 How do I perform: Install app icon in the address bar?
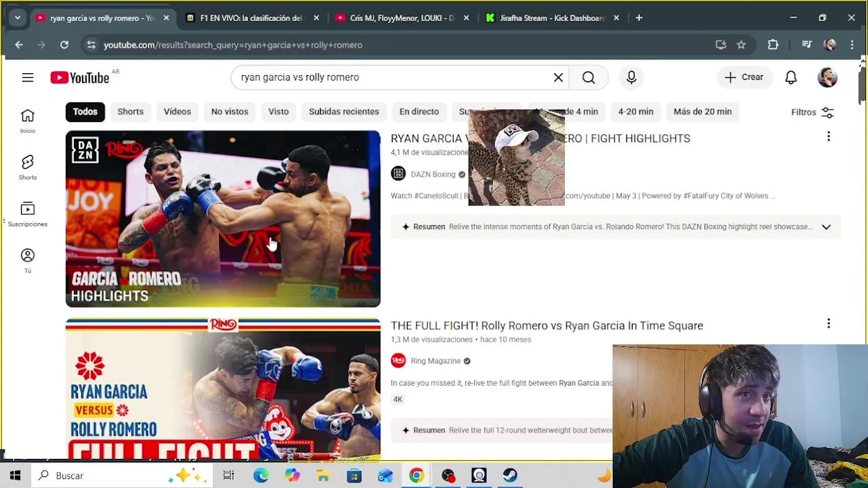click(x=721, y=45)
